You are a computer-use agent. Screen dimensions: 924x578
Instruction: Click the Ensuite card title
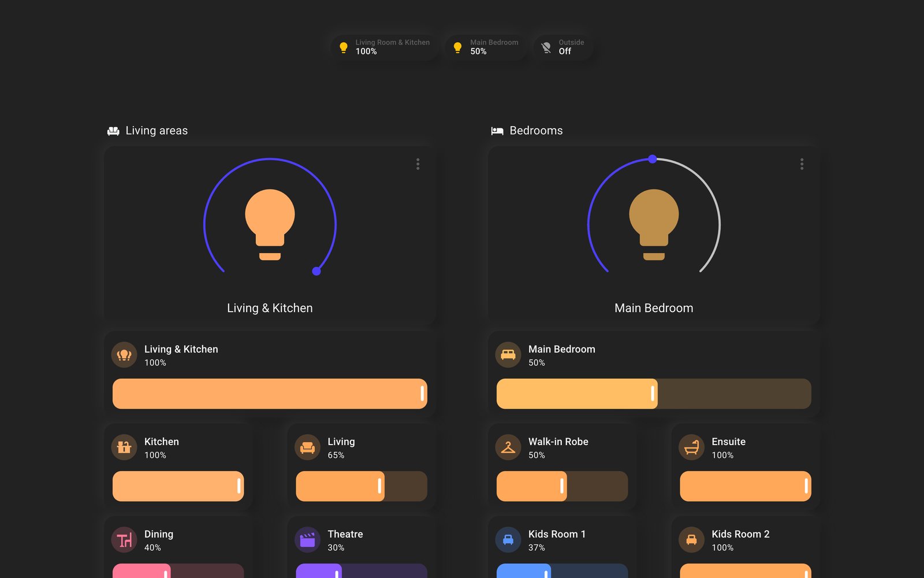click(728, 442)
